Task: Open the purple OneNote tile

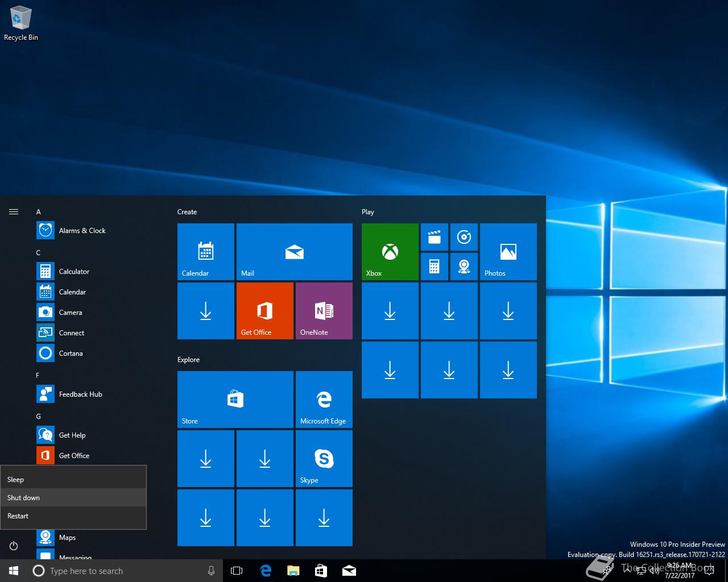Action: coord(324,311)
